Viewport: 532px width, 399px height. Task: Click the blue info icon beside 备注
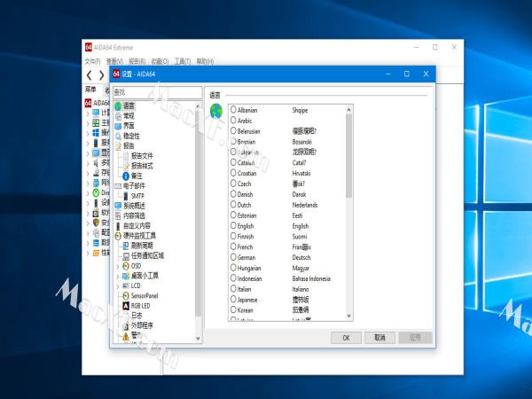pyautogui.click(x=126, y=176)
